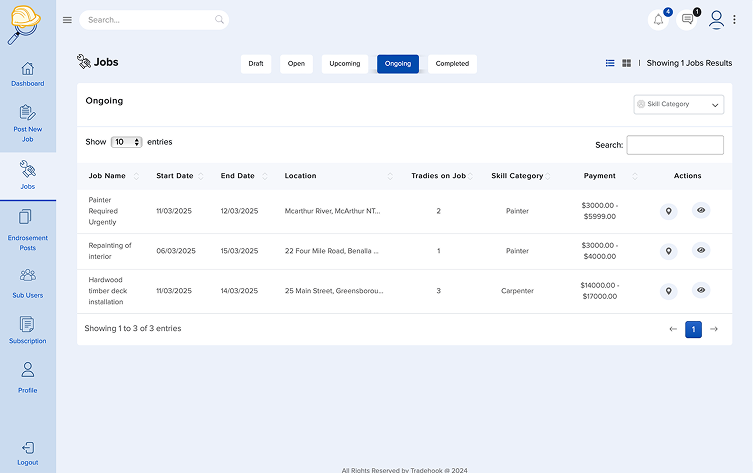Image resolution: width=753 pixels, height=473 pixels.
Task: Click 'Hardwood timber deck installation' job name
Action: [x=108, y=291]
